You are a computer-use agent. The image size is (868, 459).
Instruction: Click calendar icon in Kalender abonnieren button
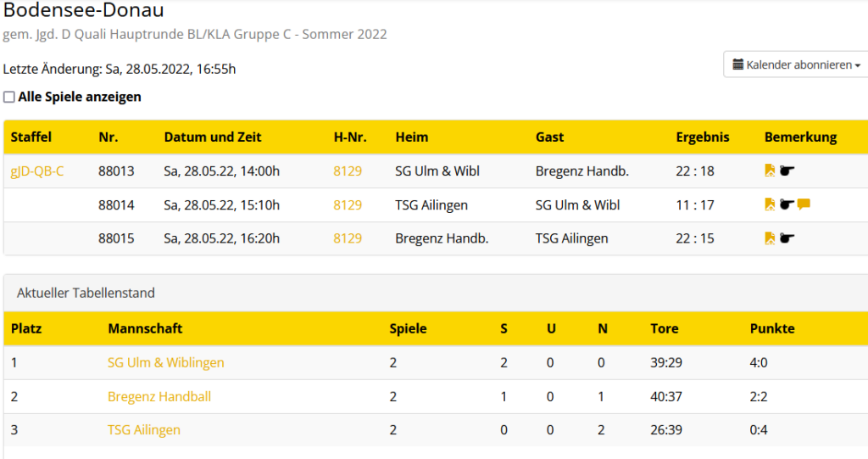738,64
